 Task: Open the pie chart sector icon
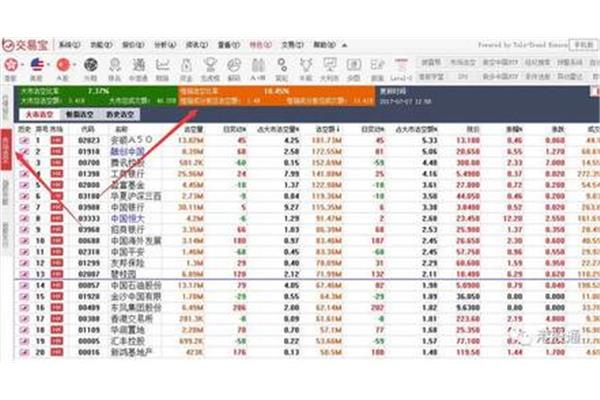click(x=234, y=65)
